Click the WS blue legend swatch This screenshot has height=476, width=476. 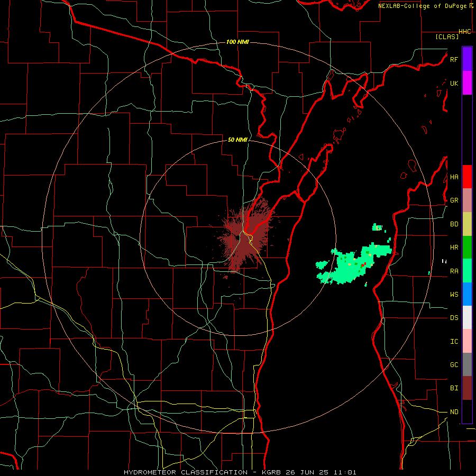pos(467,294)
